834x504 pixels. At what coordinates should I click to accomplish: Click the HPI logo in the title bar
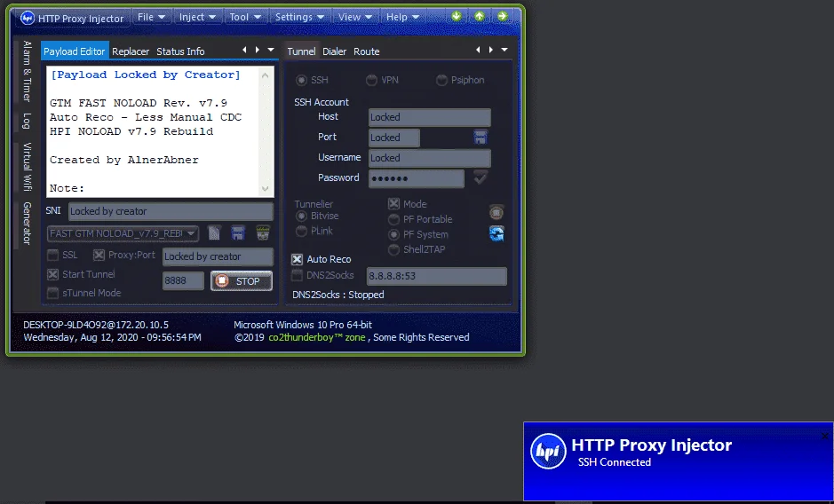pyautogui.click(x=28, y=18)
